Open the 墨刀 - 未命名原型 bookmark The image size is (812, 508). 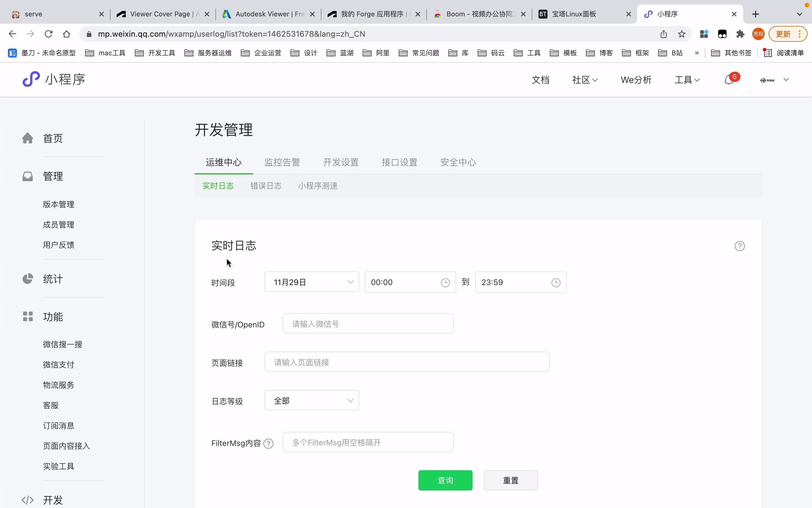(x=42, y=53)
